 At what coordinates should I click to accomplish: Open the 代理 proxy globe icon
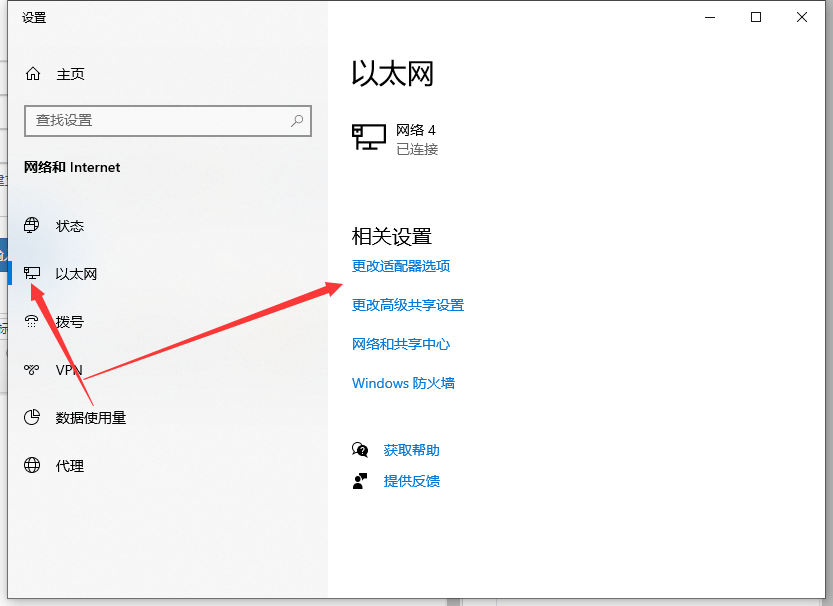33,466
